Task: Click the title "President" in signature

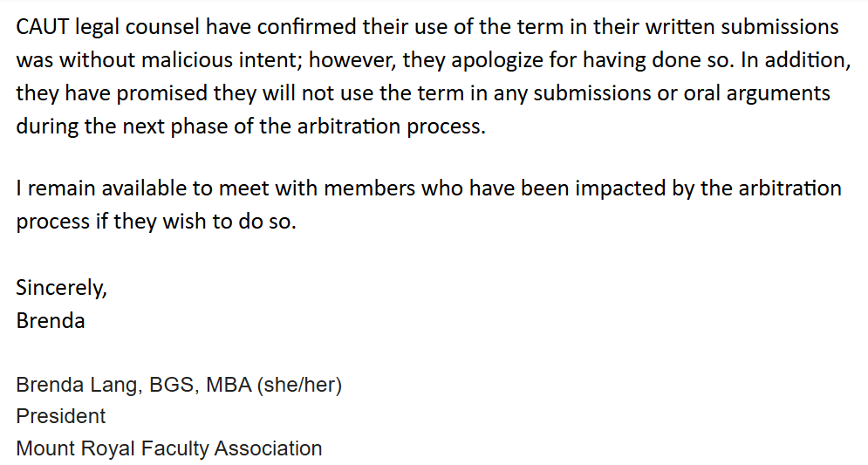Action: coord(60,416)
